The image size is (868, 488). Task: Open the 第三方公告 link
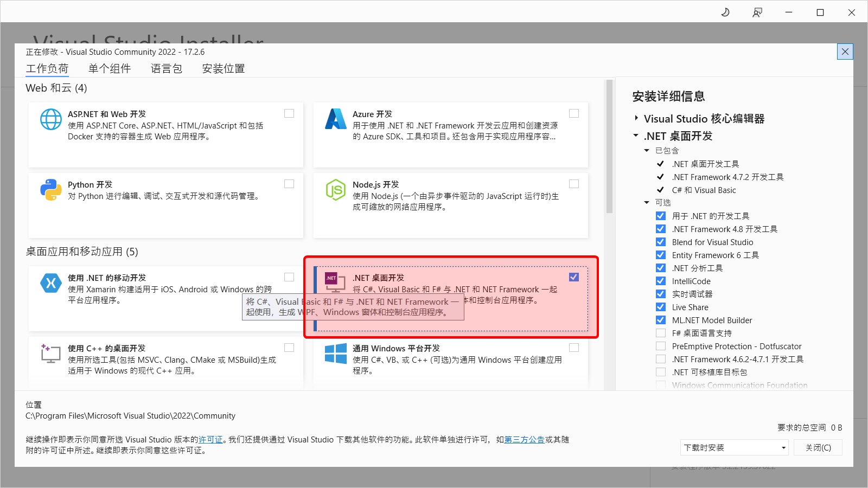coord(524,440)
